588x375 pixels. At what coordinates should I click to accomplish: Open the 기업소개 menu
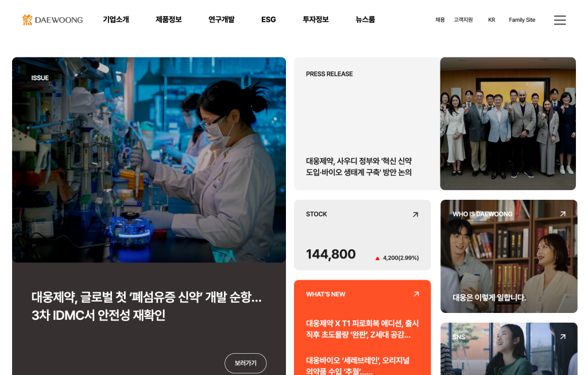(116, 20)
